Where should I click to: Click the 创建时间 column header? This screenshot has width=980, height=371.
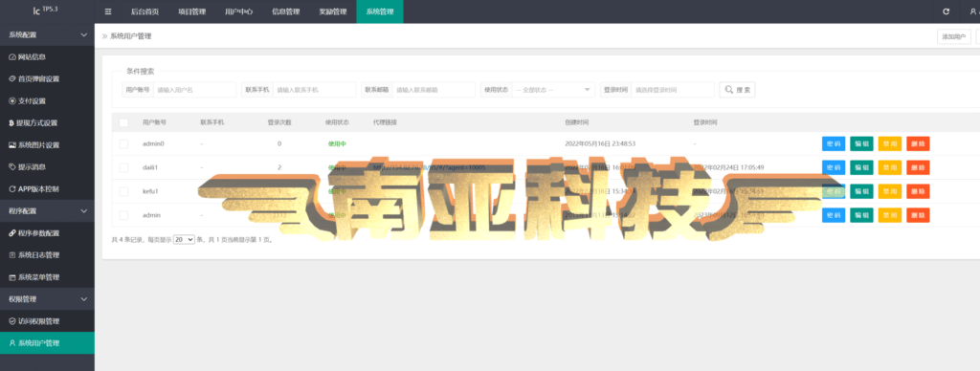point(576,122)
